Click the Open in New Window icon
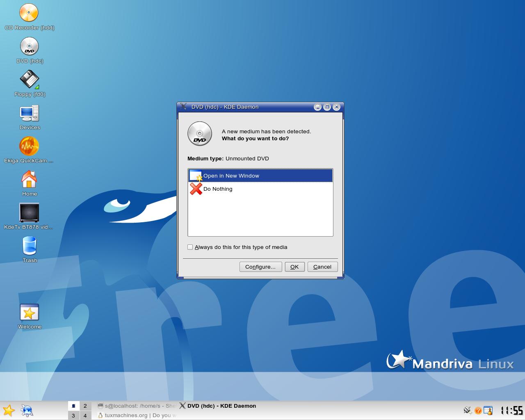The width and height of the screenshot is (525, 420). (x=196, y=176)
